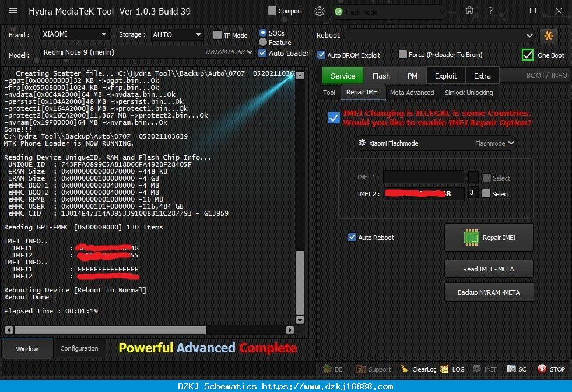Click the IMEI 2 input field
Screen dimensions: 572x392
[423, 193]
